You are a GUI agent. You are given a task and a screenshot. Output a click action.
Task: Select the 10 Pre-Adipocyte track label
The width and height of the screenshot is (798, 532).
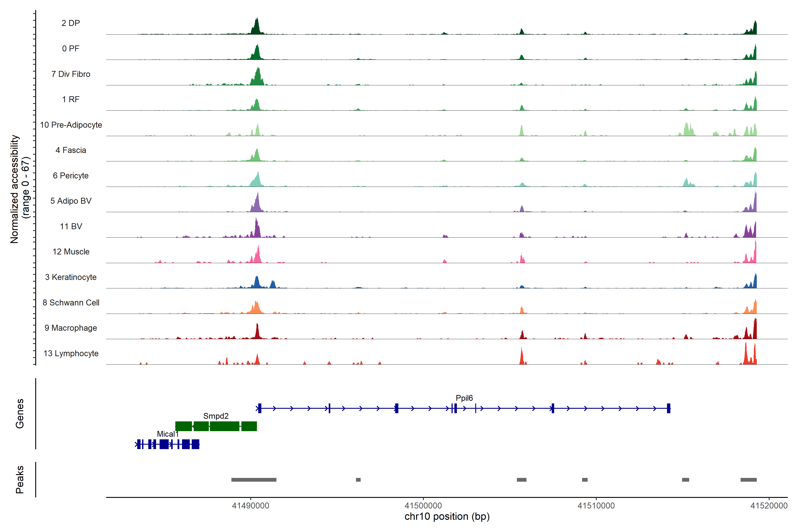click(71, 125)
